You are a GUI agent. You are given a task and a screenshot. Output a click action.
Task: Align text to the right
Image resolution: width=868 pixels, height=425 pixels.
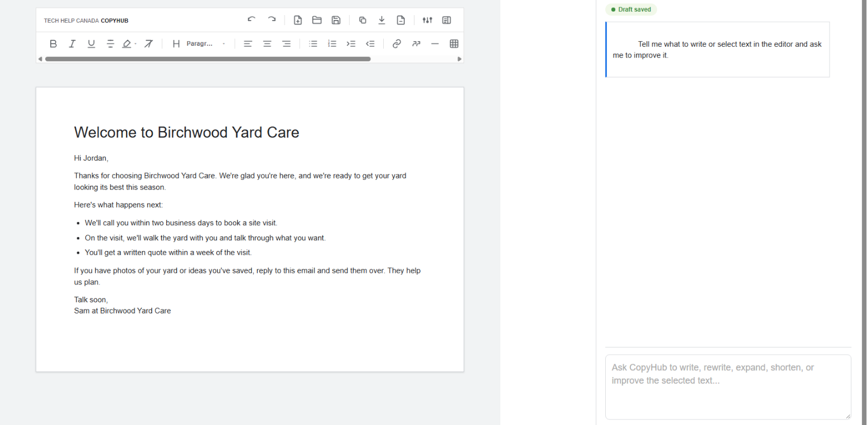(286, 44)
